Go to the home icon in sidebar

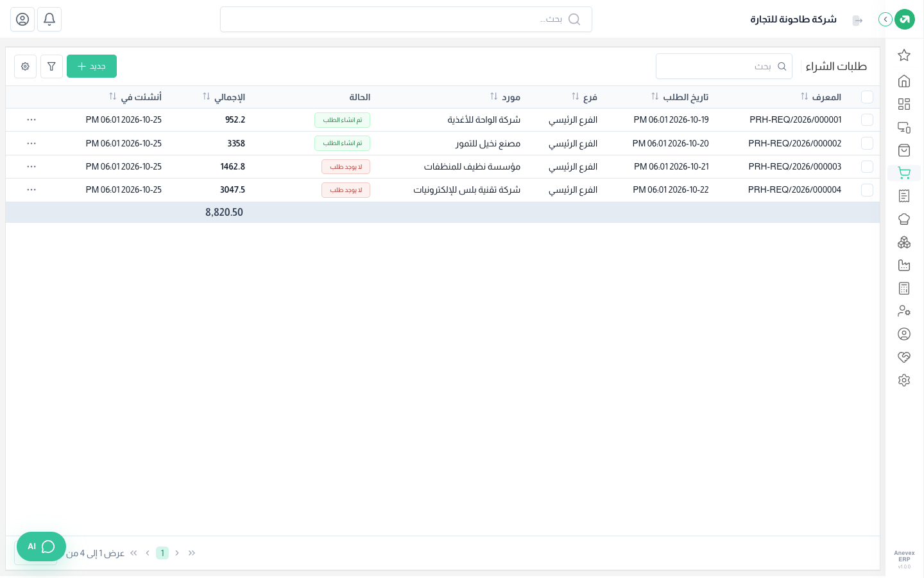click(904, 81)
